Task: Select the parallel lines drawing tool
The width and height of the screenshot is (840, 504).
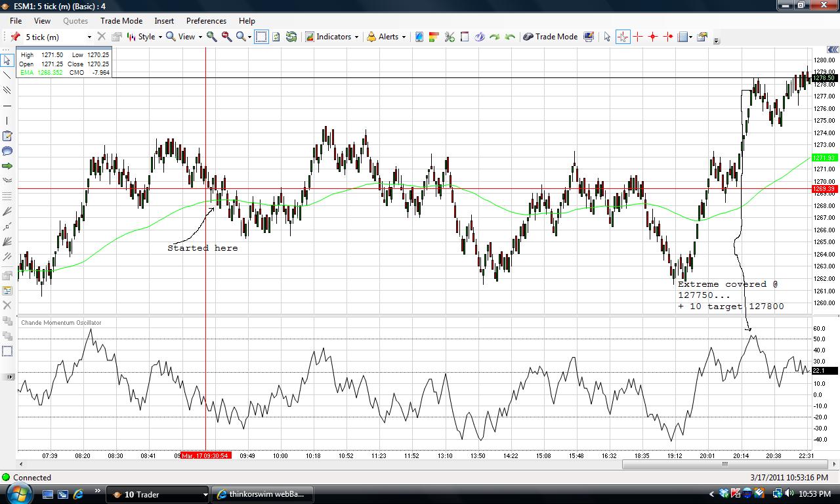Action: click(7, 91)
